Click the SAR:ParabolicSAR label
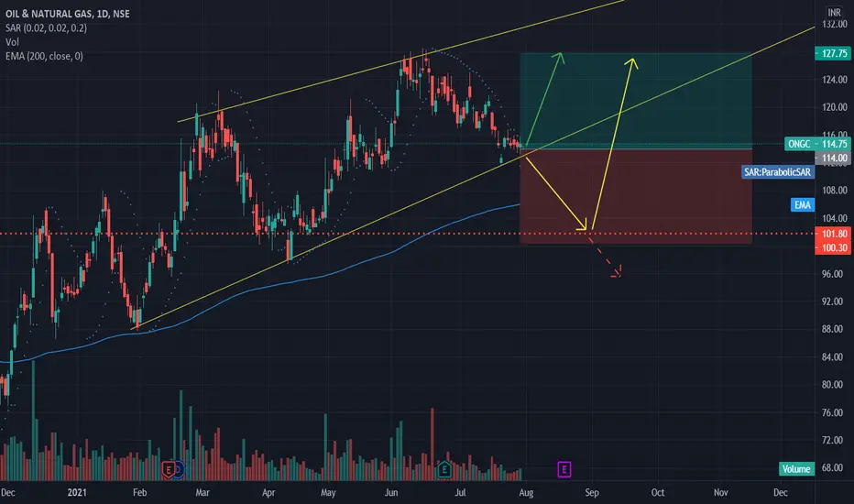854x504 pixels. click(777, 172)
